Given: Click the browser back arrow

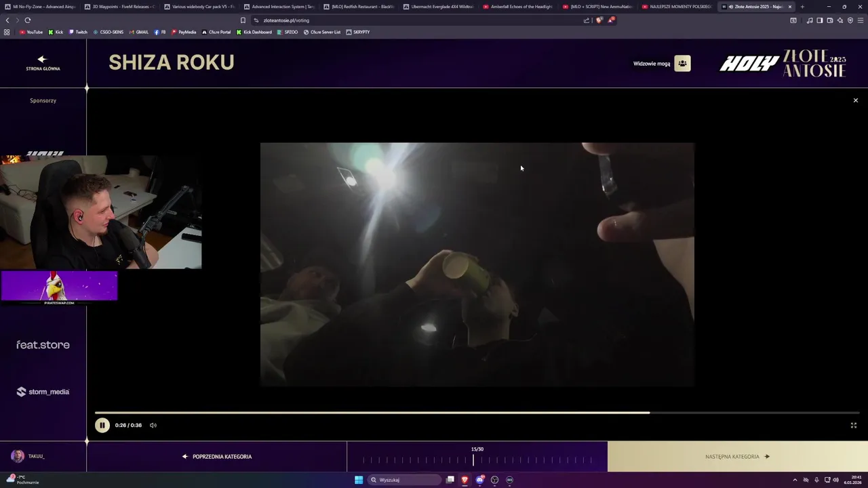Looking at the screenshot, I should click(x=7, y=20).
